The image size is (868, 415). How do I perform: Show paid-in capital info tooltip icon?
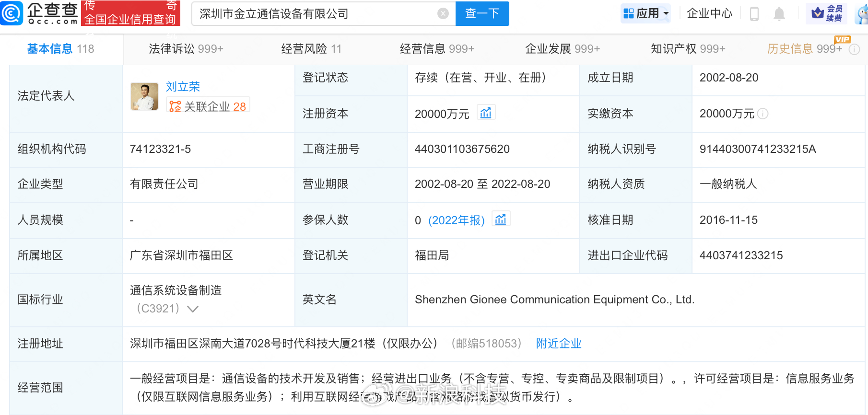[762, 114]
